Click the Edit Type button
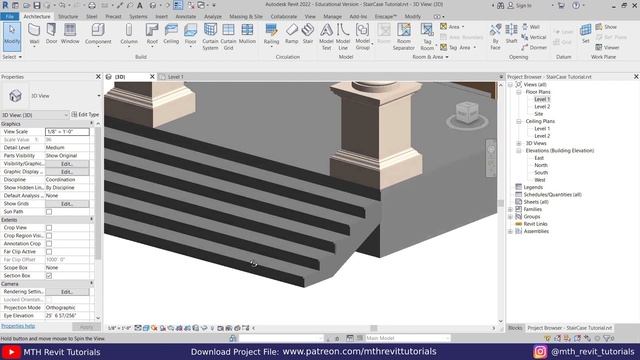 tap(85, 115)
